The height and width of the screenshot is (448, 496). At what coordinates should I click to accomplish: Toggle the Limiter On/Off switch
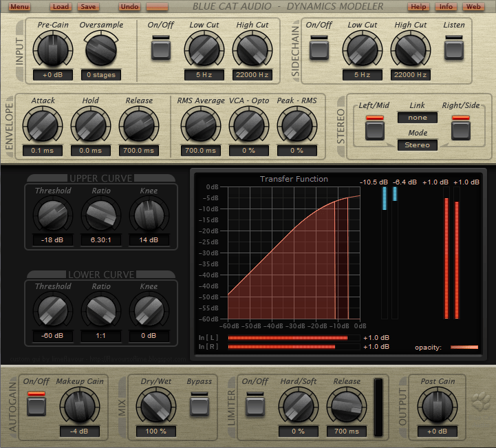(255, 404)
